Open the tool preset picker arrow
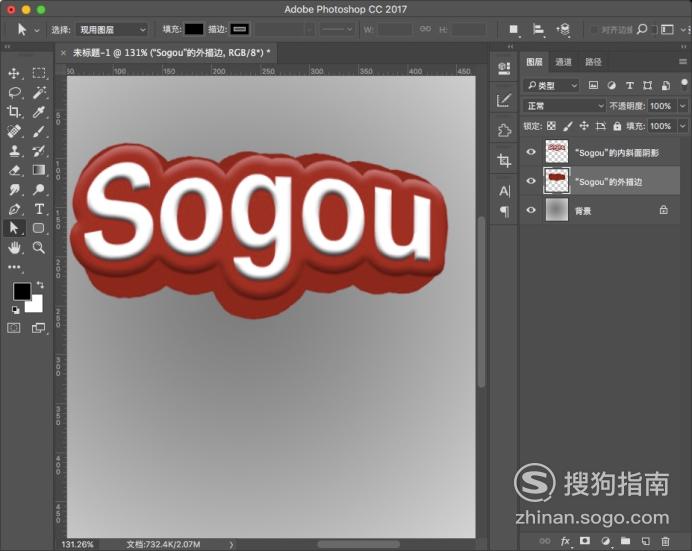Screen dimensions: 692x551 pos(37,30)
